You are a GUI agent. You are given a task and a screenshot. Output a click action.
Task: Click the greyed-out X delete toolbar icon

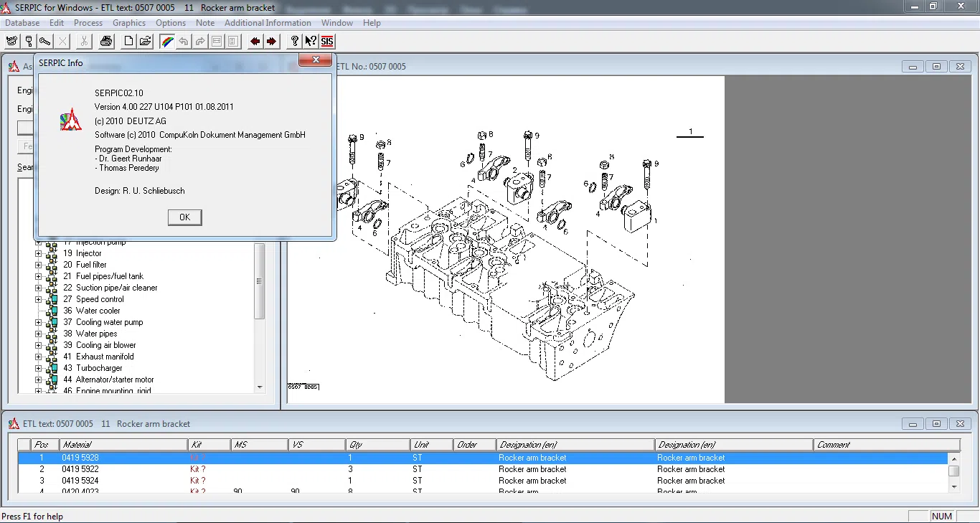62,41
